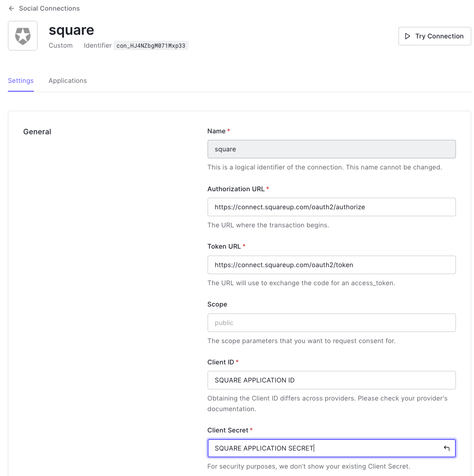The height and width of the screenshot is (476, 474).
Task: Open the Applications tab
Action: click(68, 81)
